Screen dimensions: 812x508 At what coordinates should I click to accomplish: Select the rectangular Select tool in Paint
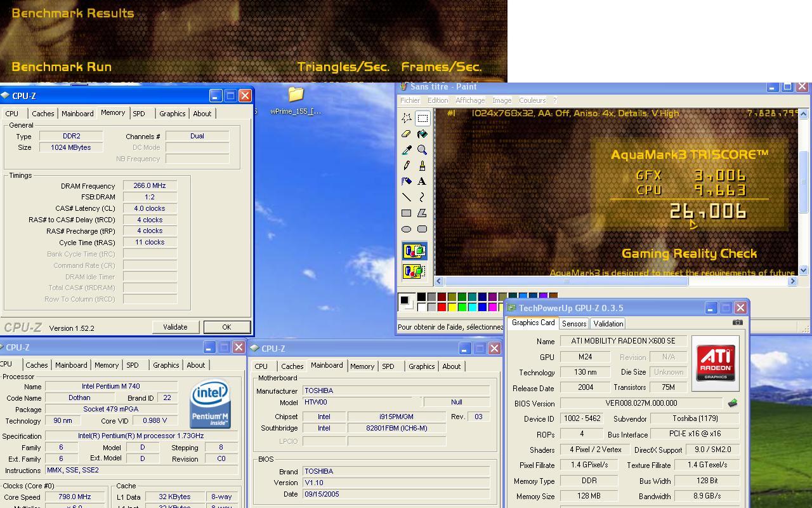(x=422, y=118)
